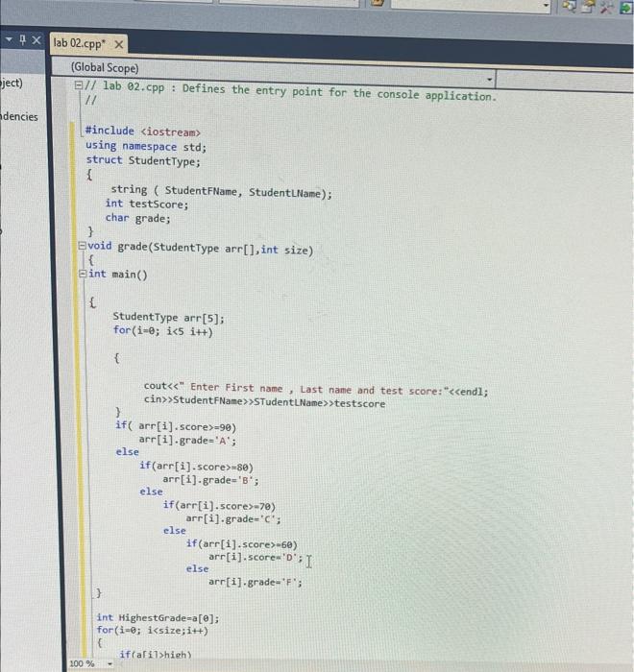Click the 'struct StudentType;' line
This screenshot has height=672, width=634.
(143, 160)
